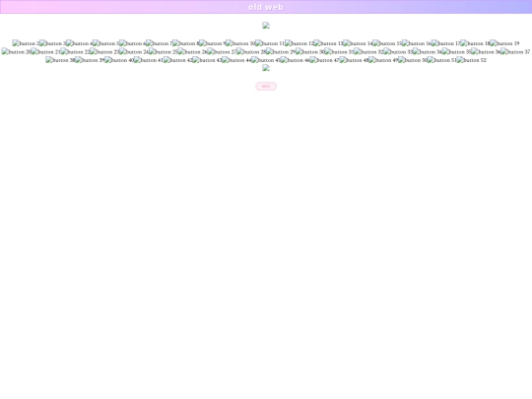
Task: Open the image labeled button 47
Action: pyautogui.click(x=325, y=60)
